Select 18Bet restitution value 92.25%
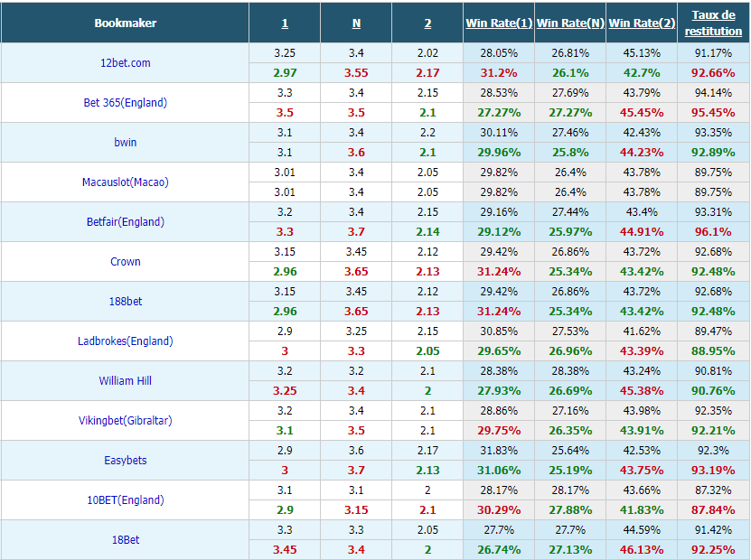 tap(713, 549)
